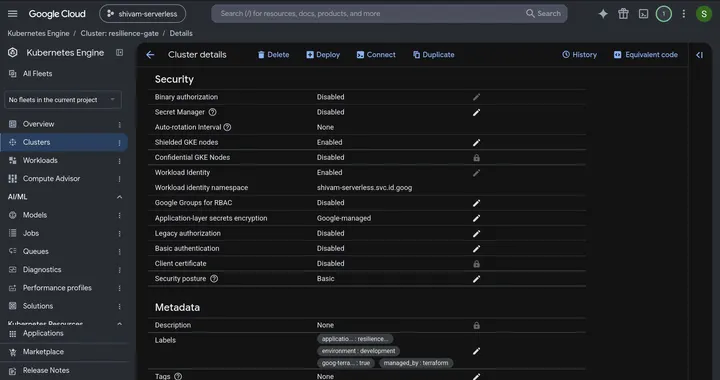Open the fleets dropdown in sidebar
Screen dimensions: 720x380
coord(63,100)
